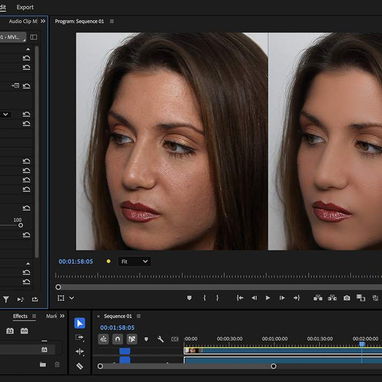Screen dimensions: 382x382
Task: Expand the chevron beside the transform box icon
Action: click(x=71, y=298)
